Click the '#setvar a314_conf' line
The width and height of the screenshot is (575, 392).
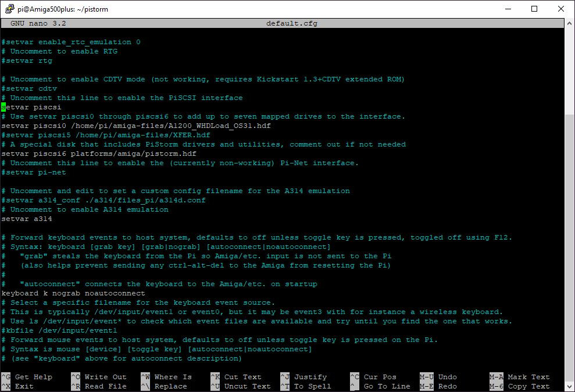tap(103, 200)
